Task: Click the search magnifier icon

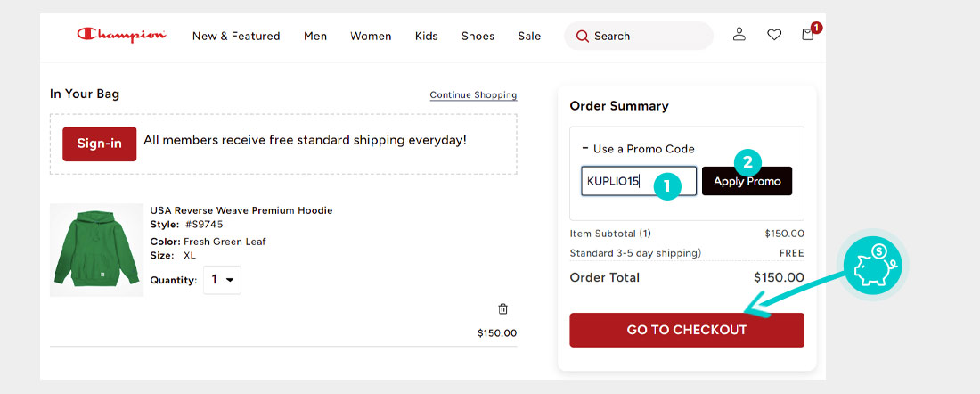Action: [583, 37]
